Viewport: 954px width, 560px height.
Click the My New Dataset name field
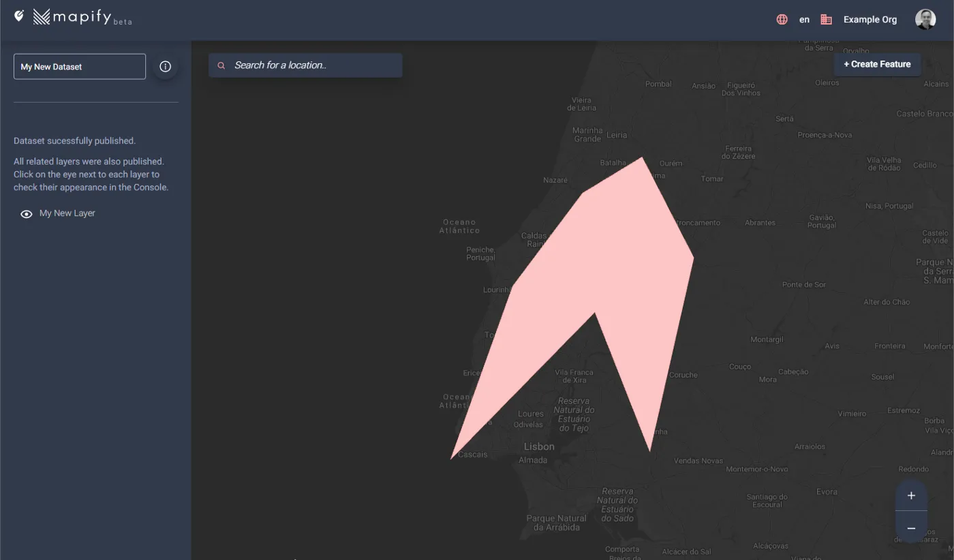coord(80,67)
